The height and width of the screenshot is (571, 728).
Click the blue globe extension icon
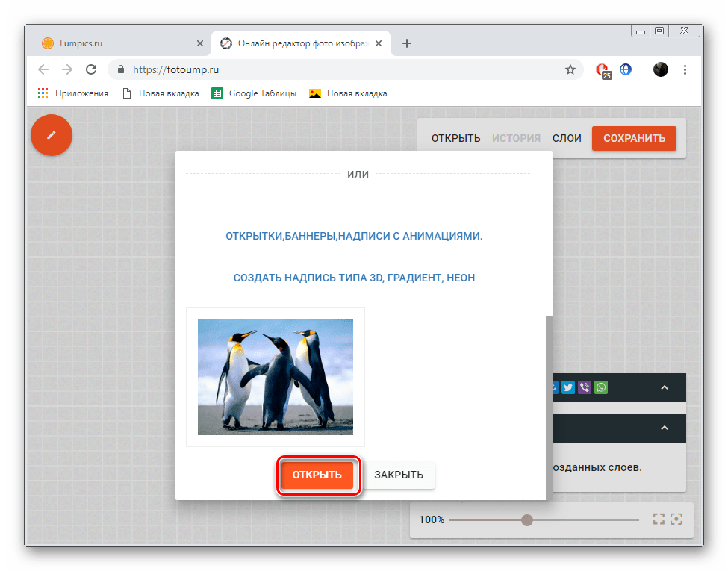626,69
